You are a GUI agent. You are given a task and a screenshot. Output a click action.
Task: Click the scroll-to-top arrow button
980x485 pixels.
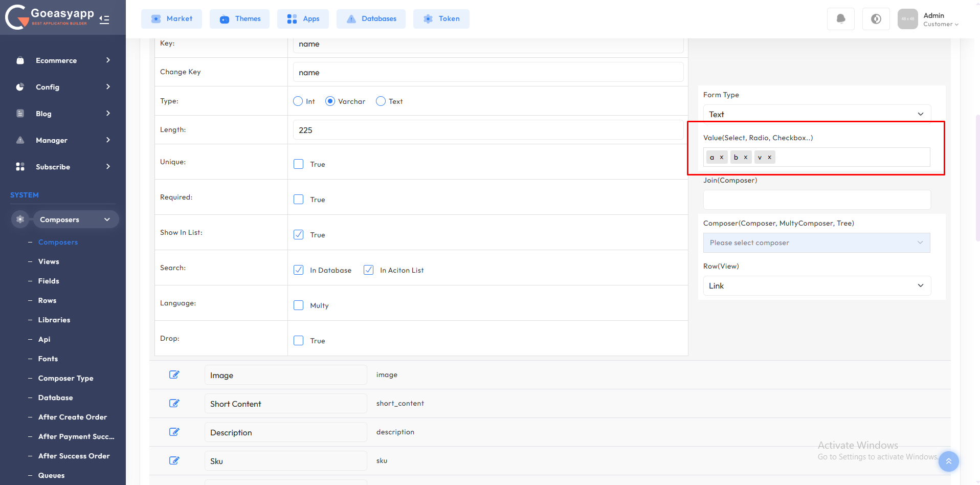pyautogui.click(x=948, y=461)
